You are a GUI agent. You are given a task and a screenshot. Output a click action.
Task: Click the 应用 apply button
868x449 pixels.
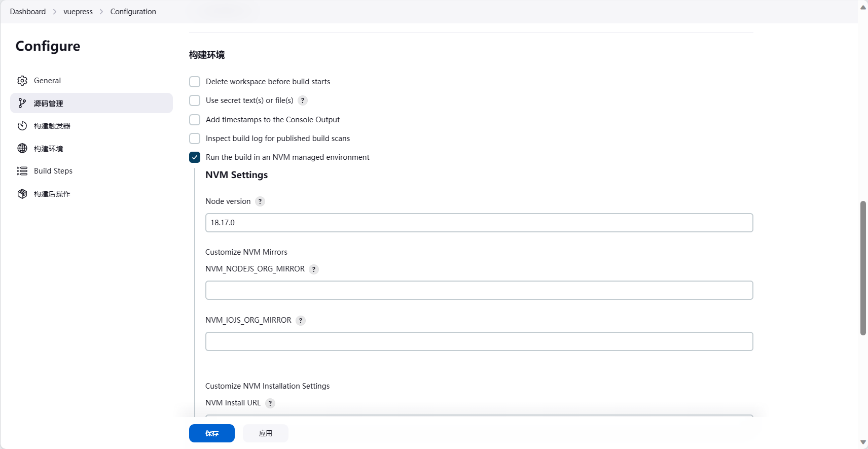pos(266,433)
